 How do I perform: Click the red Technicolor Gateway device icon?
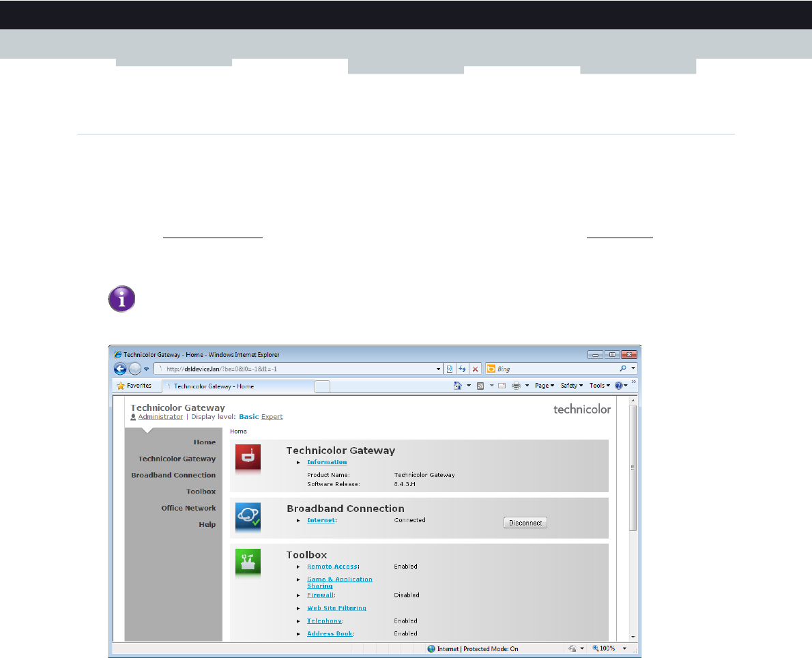click(x=248, y=457)
